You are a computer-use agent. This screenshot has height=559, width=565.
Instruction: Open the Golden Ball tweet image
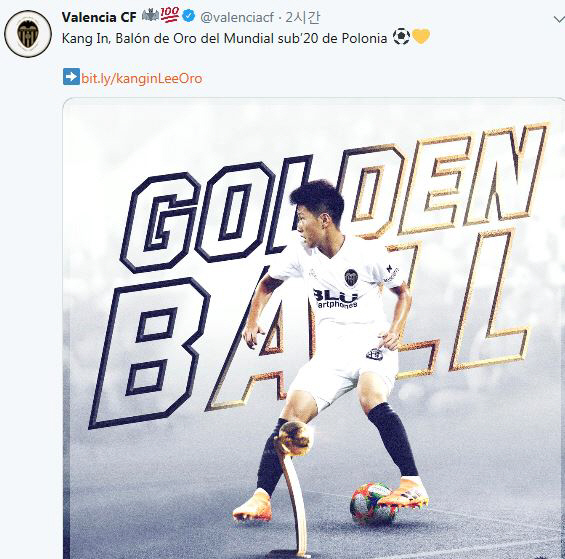(313, 328)
